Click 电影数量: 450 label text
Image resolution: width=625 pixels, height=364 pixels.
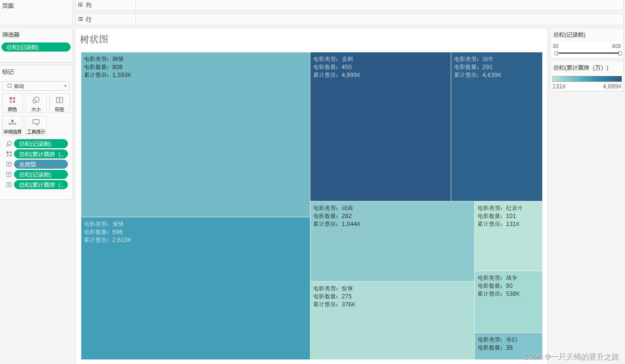point(332,67)
